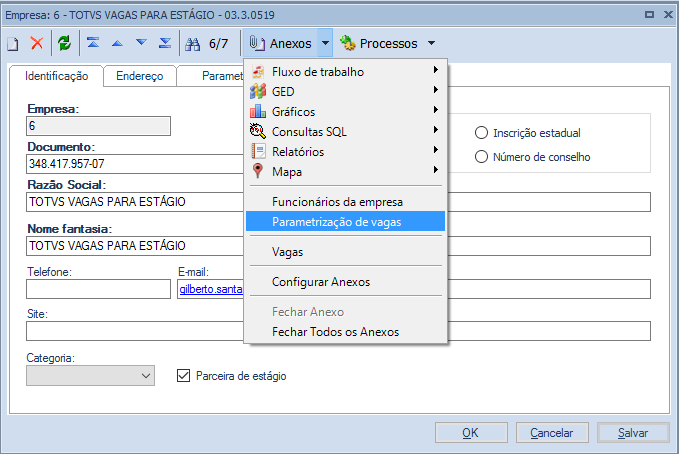Click the Mapa red pin icon
Viewport: 679px width, 454px height.
coord(258,171)
